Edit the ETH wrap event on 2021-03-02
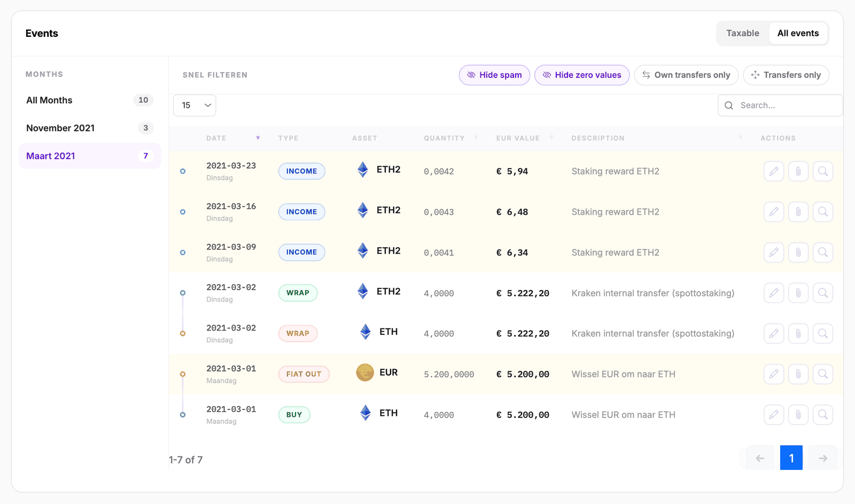 774,334
